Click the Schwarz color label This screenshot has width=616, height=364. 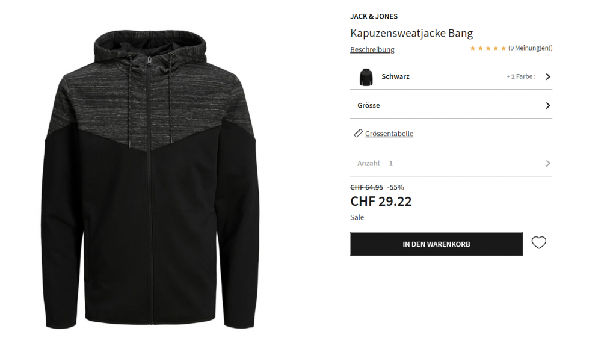pos(395,76)
